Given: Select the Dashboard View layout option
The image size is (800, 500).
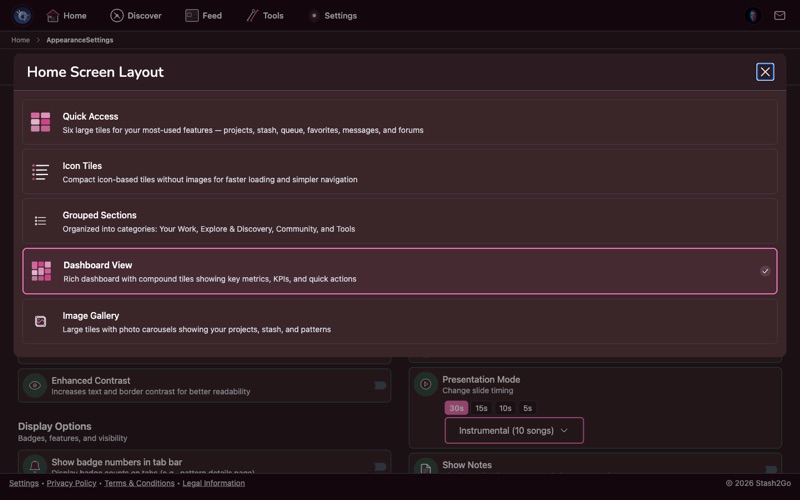Looking at the screenshot, I should [400, 271].
